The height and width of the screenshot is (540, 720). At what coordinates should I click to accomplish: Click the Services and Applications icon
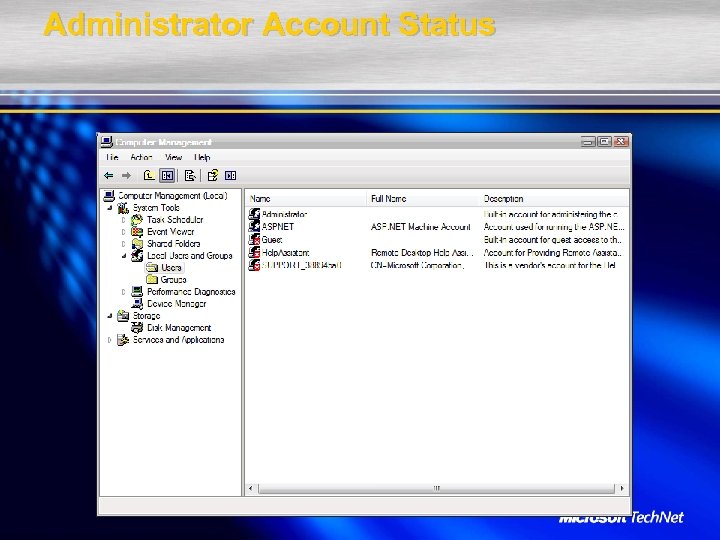(x=123, y=340)
